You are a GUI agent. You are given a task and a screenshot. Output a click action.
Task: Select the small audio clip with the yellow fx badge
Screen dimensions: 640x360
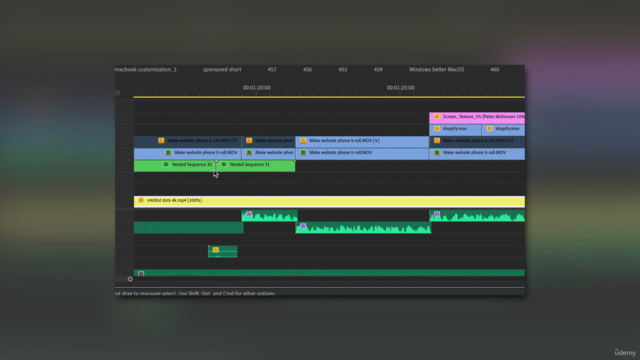(x=222, y=251)
